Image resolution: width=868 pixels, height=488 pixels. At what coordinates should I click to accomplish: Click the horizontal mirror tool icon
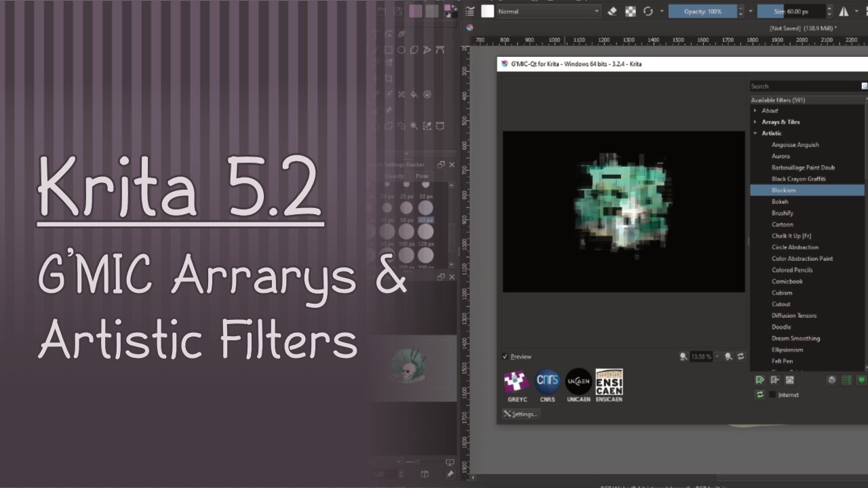pos(844,11)
